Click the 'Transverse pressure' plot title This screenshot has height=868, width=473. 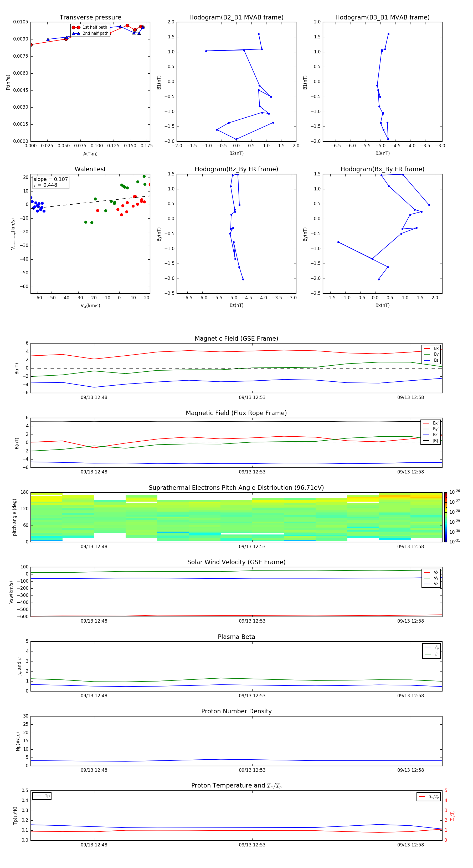90,18
